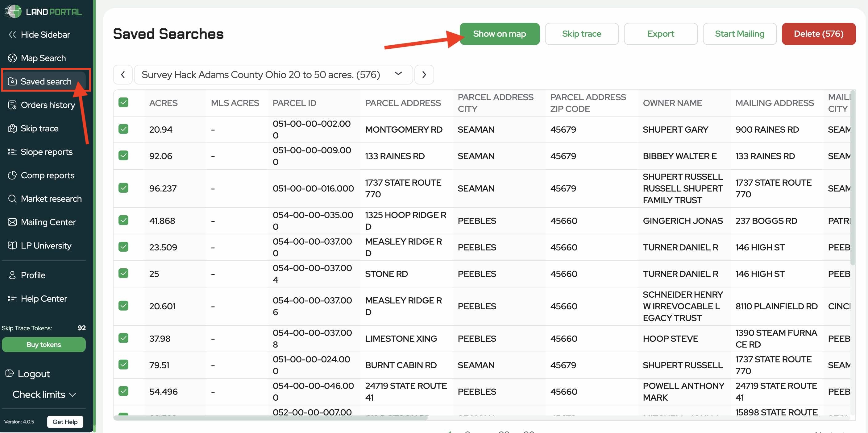868x433 pixels.
Task: Click the Mailing Center envelope icon
Action: [12, 222]
